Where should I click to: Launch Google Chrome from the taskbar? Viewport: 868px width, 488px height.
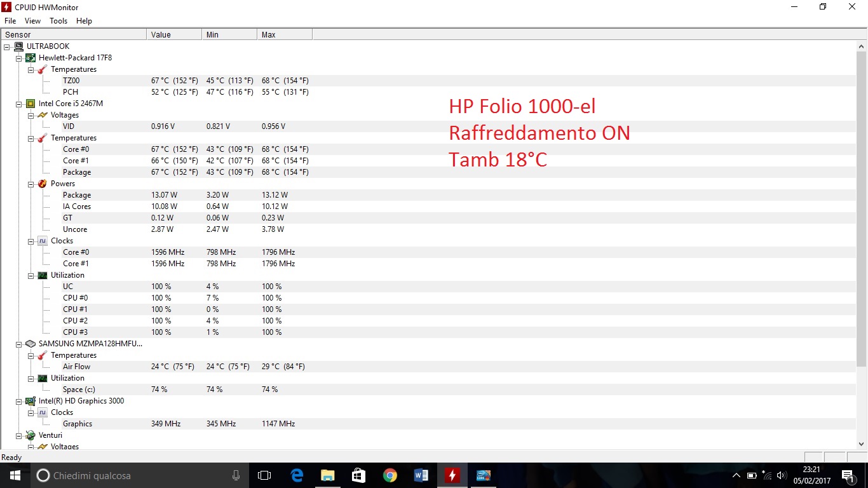(390, 475)
